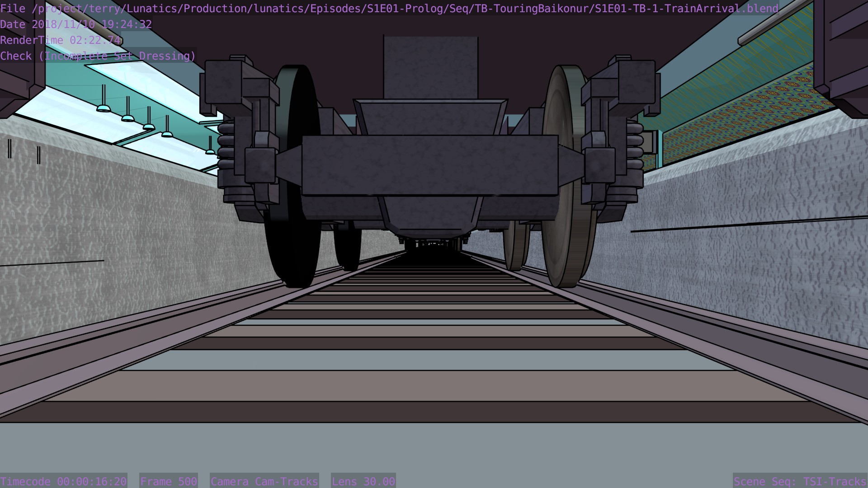Click the Camera Cam-Tracks label
This screenshot has height=488, width=868.
pos(264,481)
